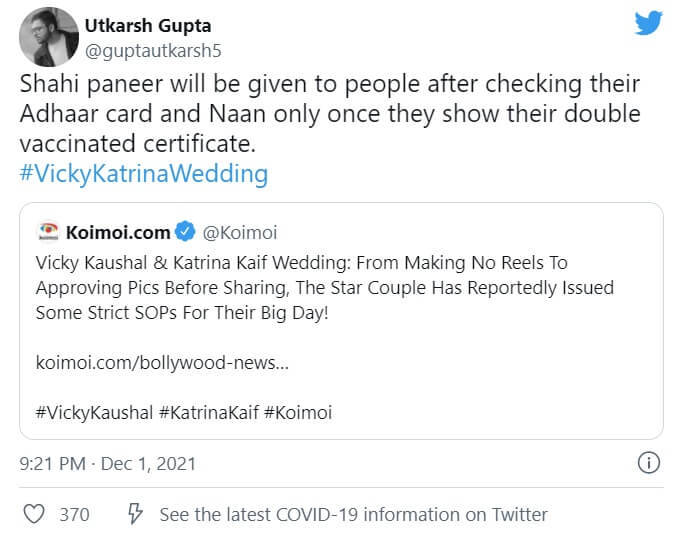683x538 pixels.
Task: Open the #VickyKatrinaWedding hashtag
Action: pyautogui.click(x=144, y=174)
